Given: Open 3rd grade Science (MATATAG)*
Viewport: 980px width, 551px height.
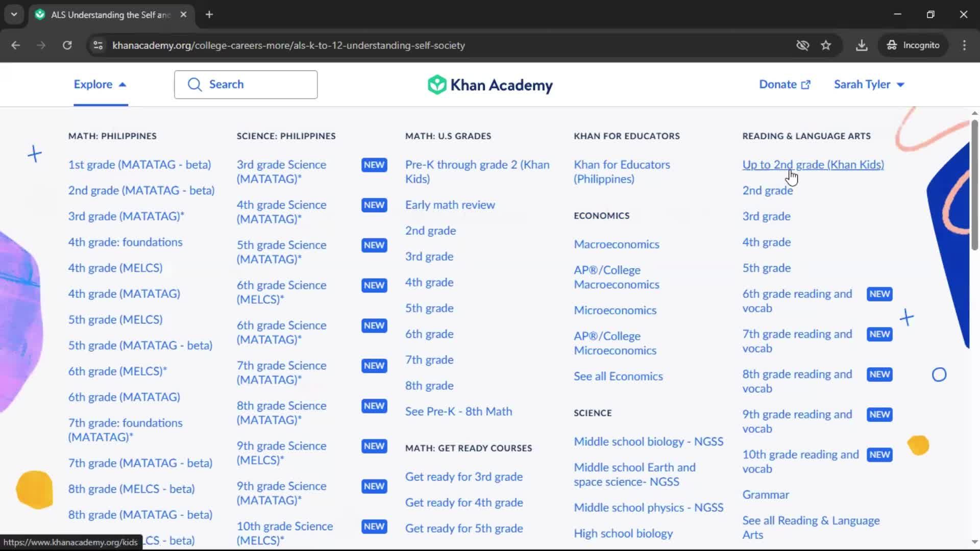Looking at the screenshot, I should [281, 172].
